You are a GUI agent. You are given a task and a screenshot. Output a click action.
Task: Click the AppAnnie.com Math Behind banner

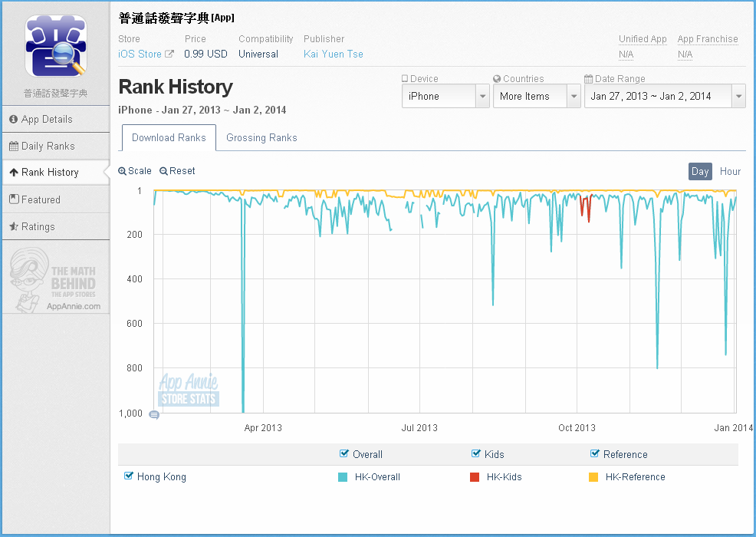tap(55, 281)
